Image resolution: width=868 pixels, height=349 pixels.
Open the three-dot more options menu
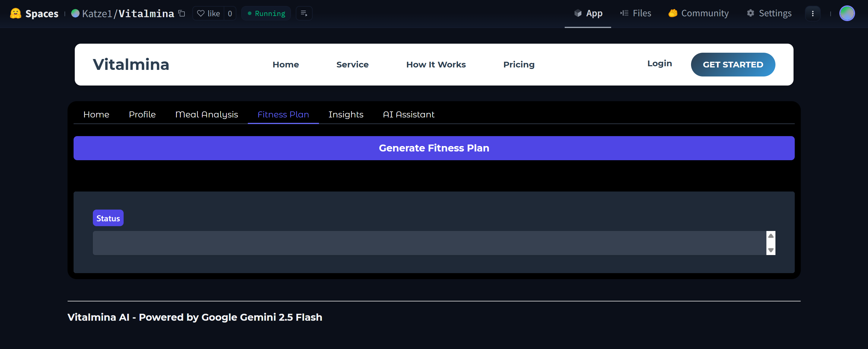coord(813,14)
